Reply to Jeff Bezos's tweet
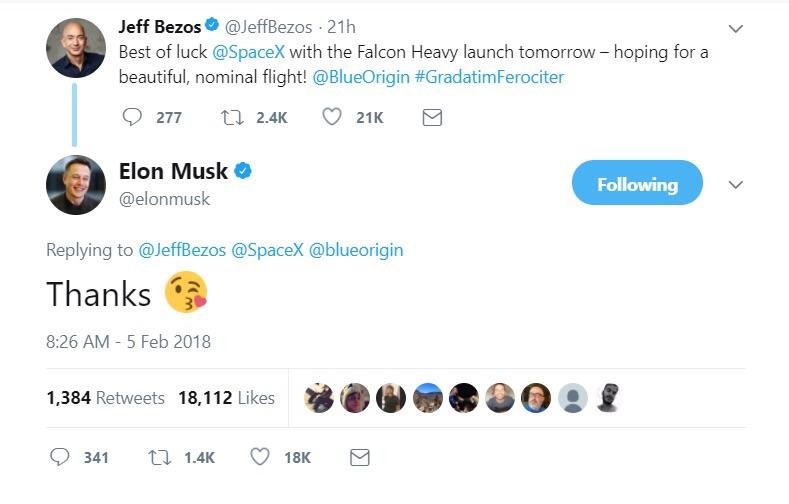789x504 pixels. coord(133,117)
